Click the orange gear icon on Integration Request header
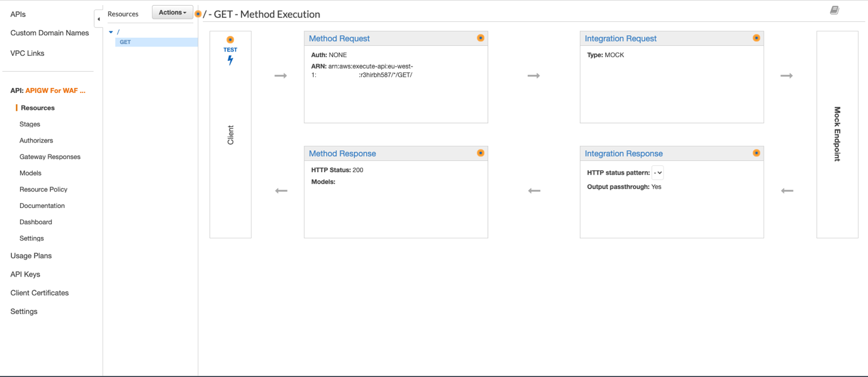The image size is (868, 377). coord(756,38)
